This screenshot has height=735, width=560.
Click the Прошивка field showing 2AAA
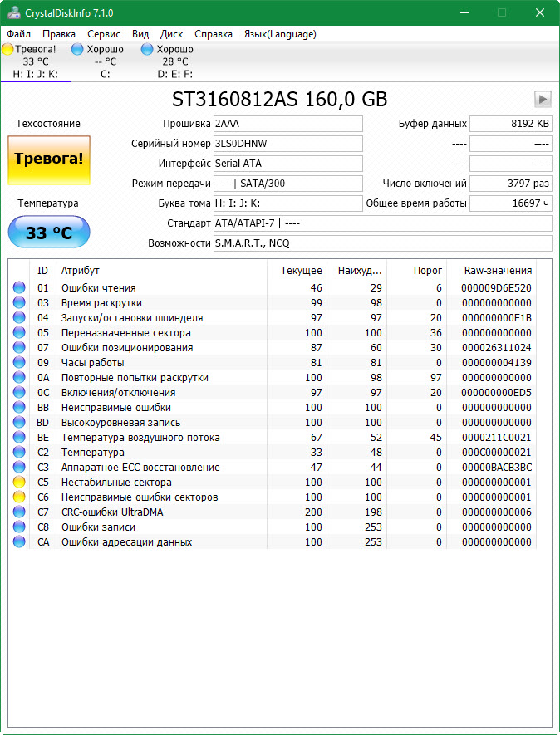click(x=288, y=124)
